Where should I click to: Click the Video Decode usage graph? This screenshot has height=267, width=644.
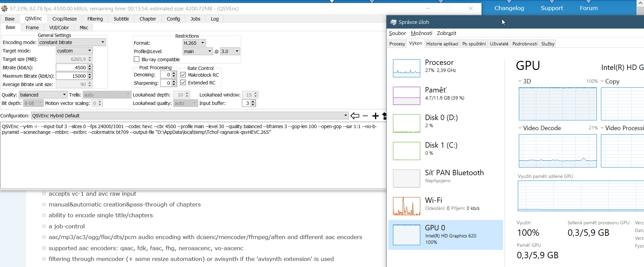[558, 151]
